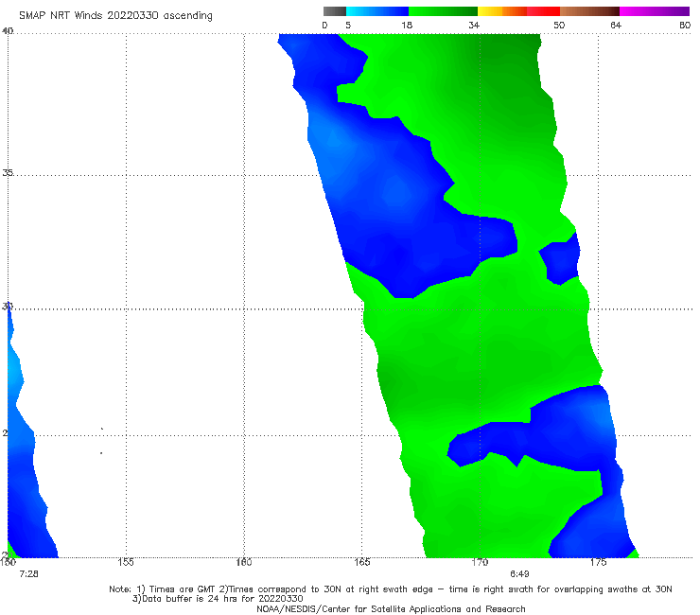This screenshot has height=615, width=700.
Task: Click the longitude label '170'
Action: coord(480,562)
